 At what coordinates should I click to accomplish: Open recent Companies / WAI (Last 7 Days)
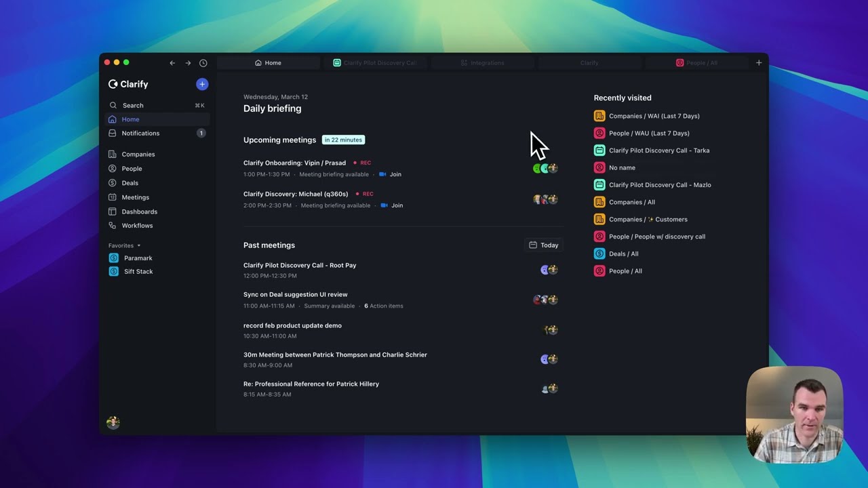647,116
